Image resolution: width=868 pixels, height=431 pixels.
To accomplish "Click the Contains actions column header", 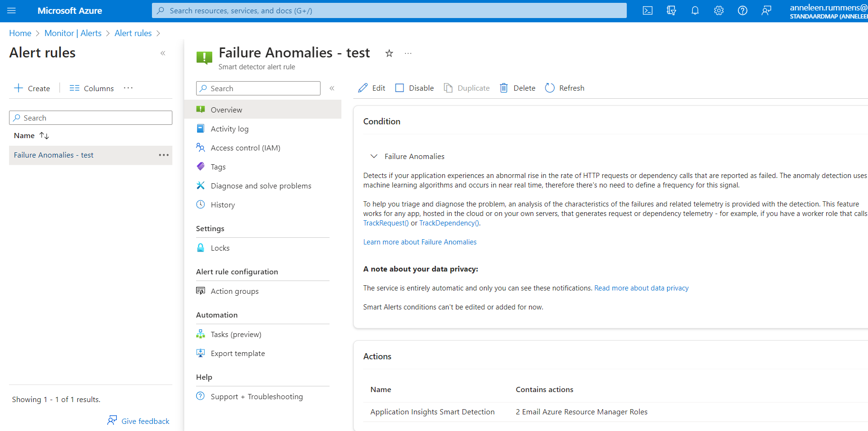I will [x=545, y=389].
